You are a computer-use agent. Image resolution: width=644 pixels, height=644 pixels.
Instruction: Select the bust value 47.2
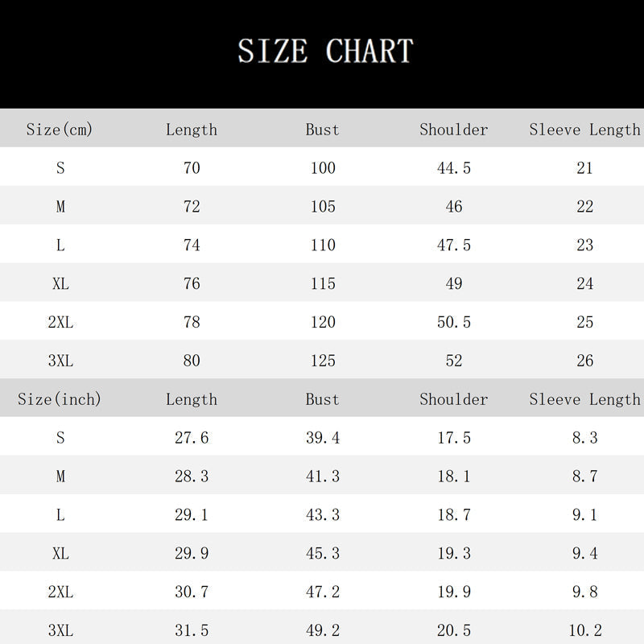(x=323, y=592)
